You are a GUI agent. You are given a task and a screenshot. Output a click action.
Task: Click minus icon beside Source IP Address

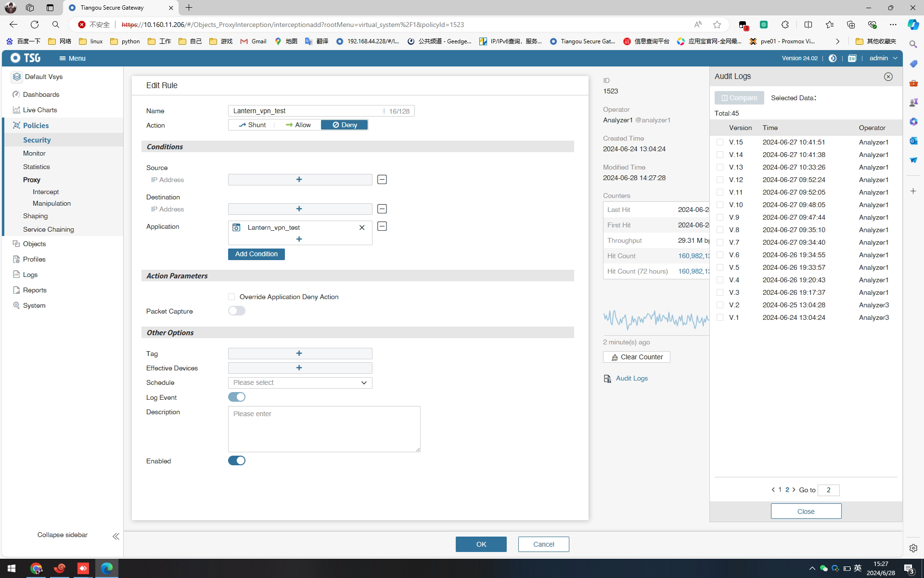(x=382, y=180)
